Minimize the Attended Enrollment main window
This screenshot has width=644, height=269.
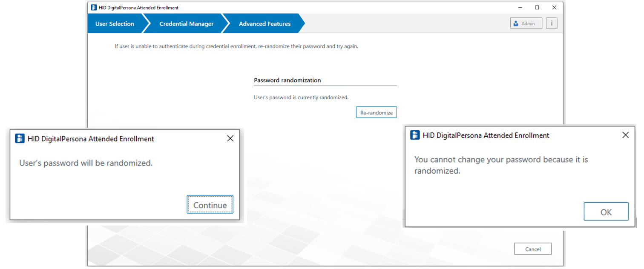coord(520,8)
